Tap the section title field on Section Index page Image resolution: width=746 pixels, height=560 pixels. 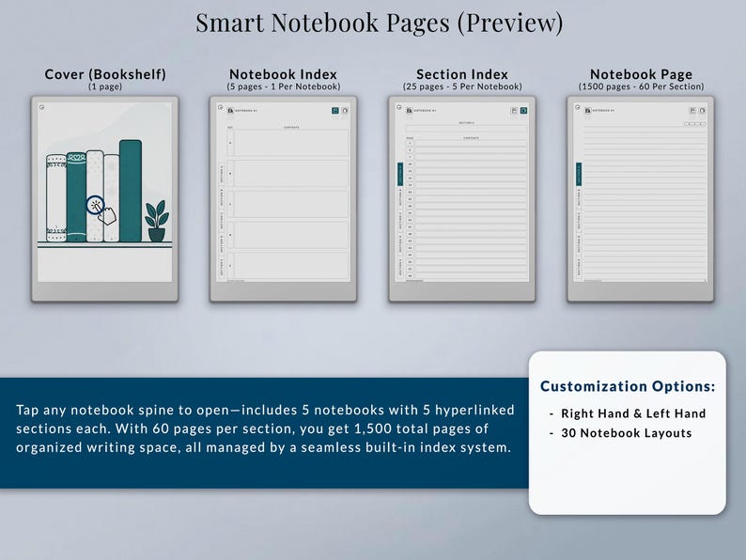pyautogui.click(x=466, y=129)
